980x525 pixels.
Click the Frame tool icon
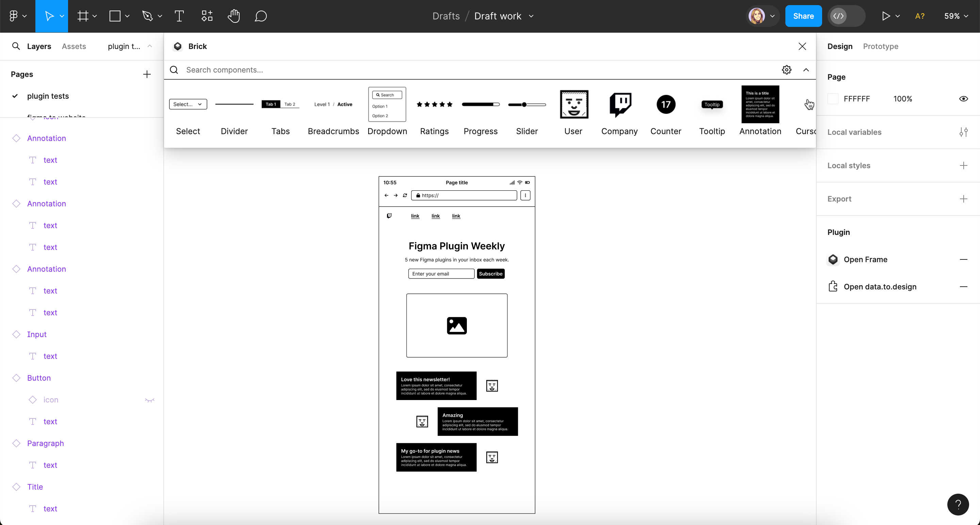pyautogui.click(x=83, y=16)
